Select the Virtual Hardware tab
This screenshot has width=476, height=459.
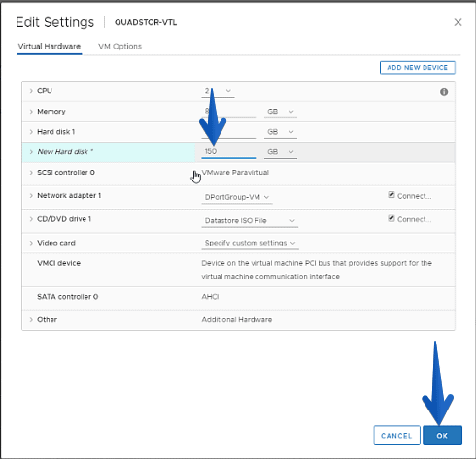pyautogui.click(x=50, y=47)
